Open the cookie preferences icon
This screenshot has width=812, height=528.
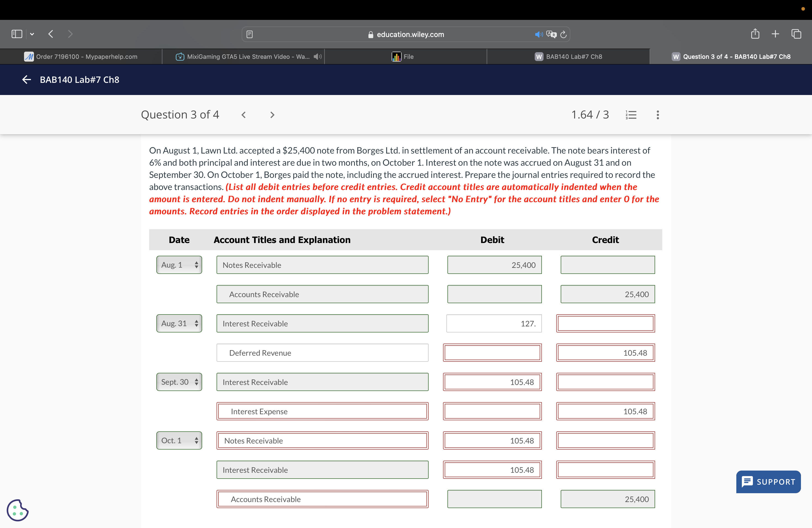(17, 510)
